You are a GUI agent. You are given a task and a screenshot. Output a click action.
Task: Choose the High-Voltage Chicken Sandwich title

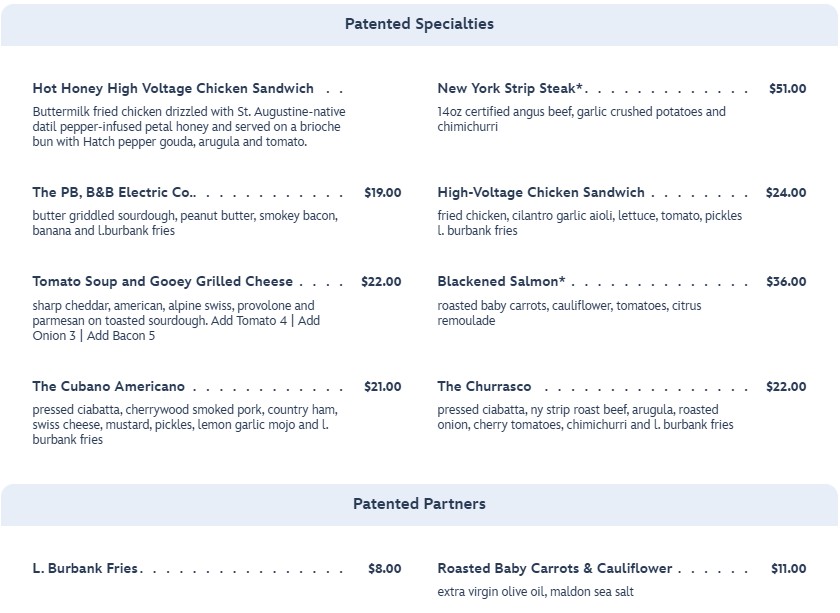(541, 193)
